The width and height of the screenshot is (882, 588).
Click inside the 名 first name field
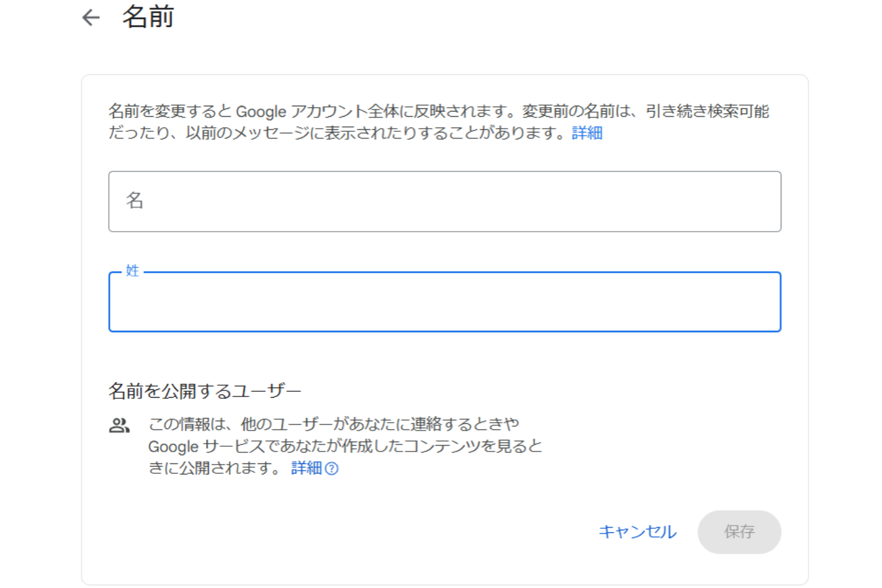pyautogui.click(x=444, y=201)
